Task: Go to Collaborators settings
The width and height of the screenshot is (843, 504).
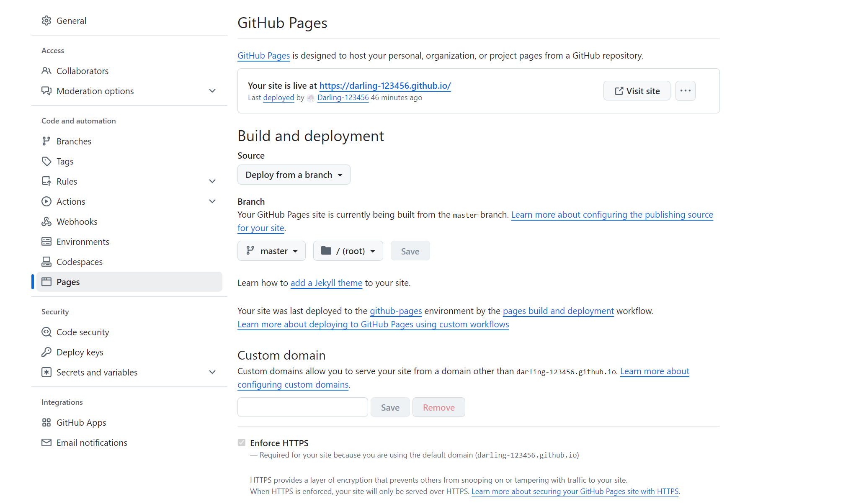Action: pos(129,71)
